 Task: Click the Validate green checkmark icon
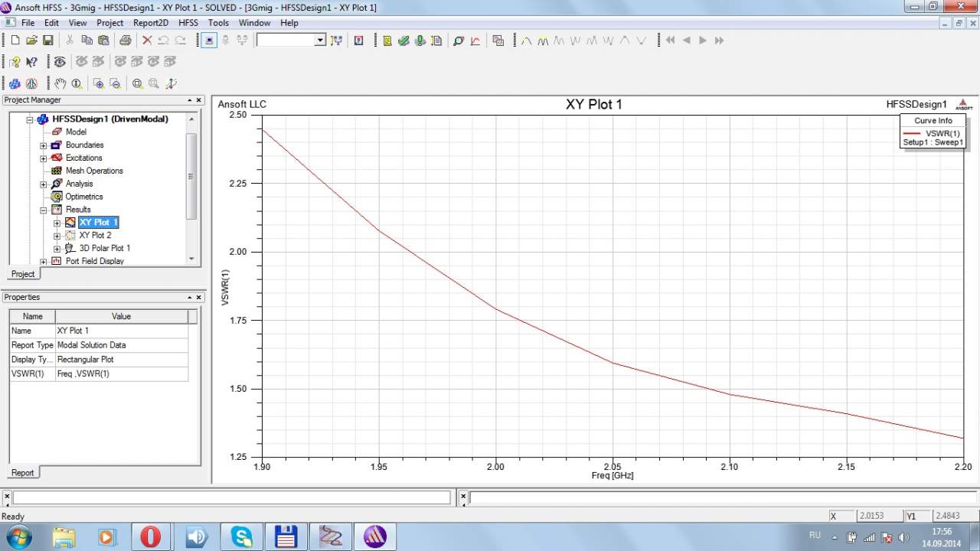(x=403, y=41)
